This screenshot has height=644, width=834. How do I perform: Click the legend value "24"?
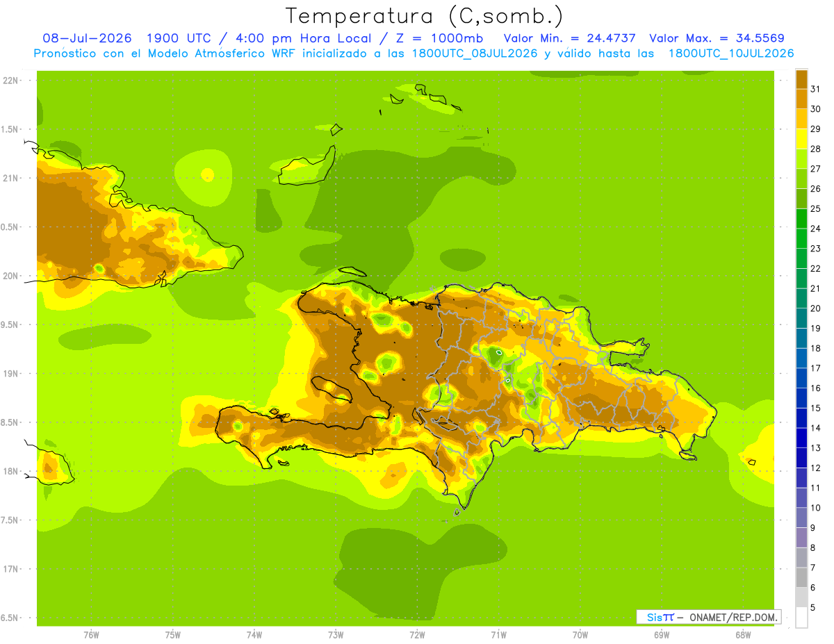pyautogui.click(x=815, y=229)
